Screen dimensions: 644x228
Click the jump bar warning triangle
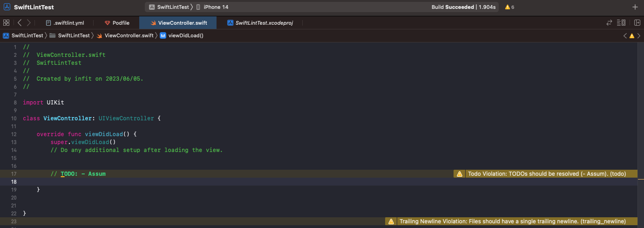(632, 35)
